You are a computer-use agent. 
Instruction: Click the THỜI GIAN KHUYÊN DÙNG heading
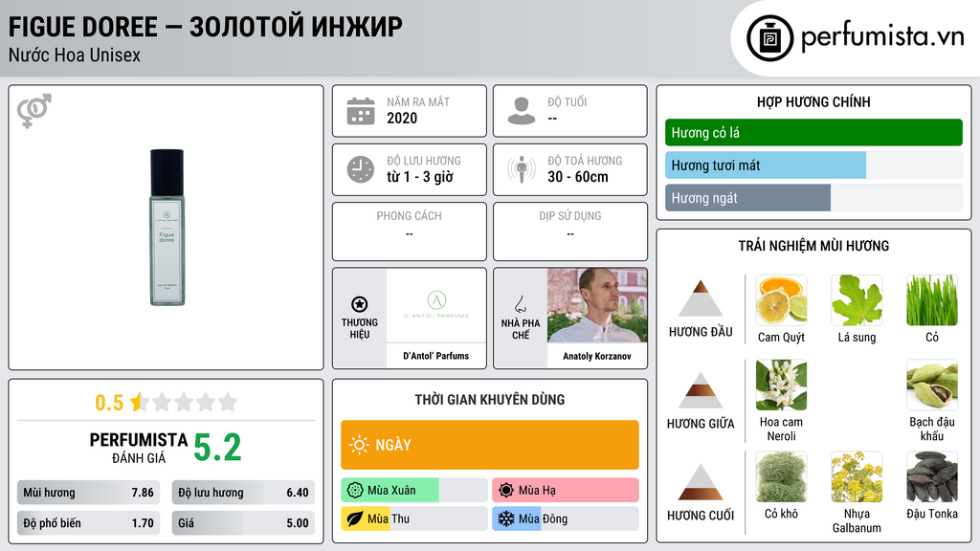[490, 400]
